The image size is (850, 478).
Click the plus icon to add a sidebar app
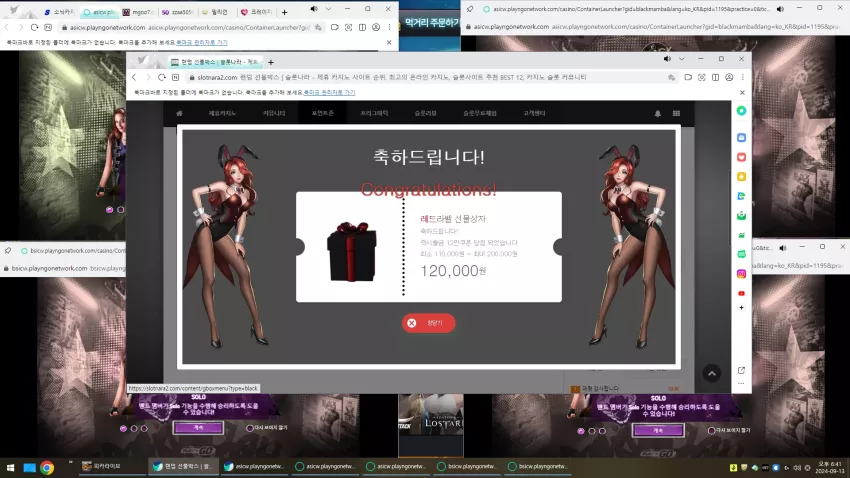tap(741, 307)
